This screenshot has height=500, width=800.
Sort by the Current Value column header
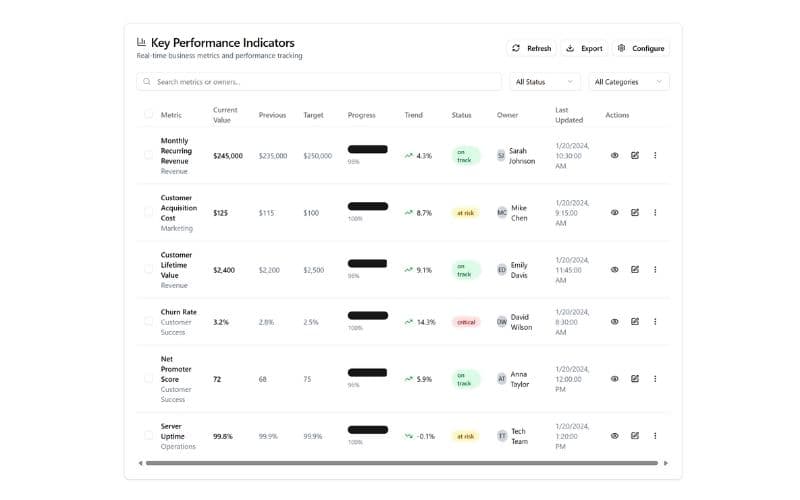224,115
